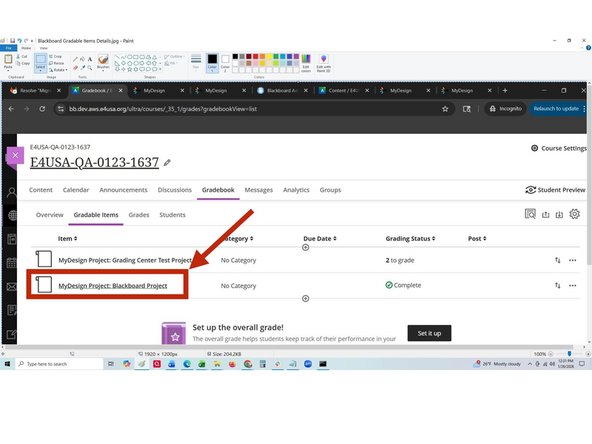Save the image from Paint's quick access toolbar
This screenshot has height=444, width=592.
pyautogui.click(x=12, y=40)
